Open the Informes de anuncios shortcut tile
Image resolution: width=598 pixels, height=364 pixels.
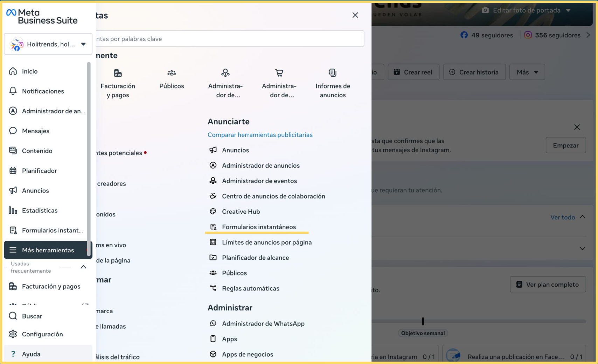pos(333,84)
